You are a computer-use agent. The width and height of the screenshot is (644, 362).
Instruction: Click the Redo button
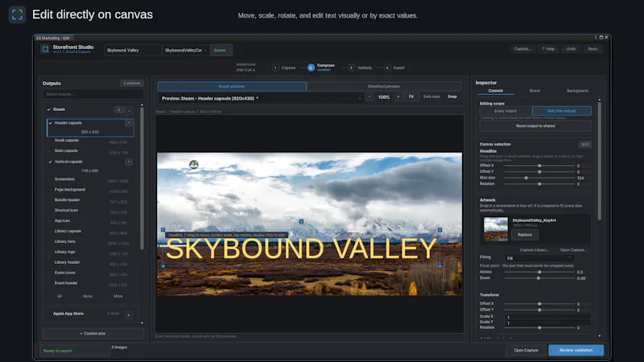[x=592, y=49]
